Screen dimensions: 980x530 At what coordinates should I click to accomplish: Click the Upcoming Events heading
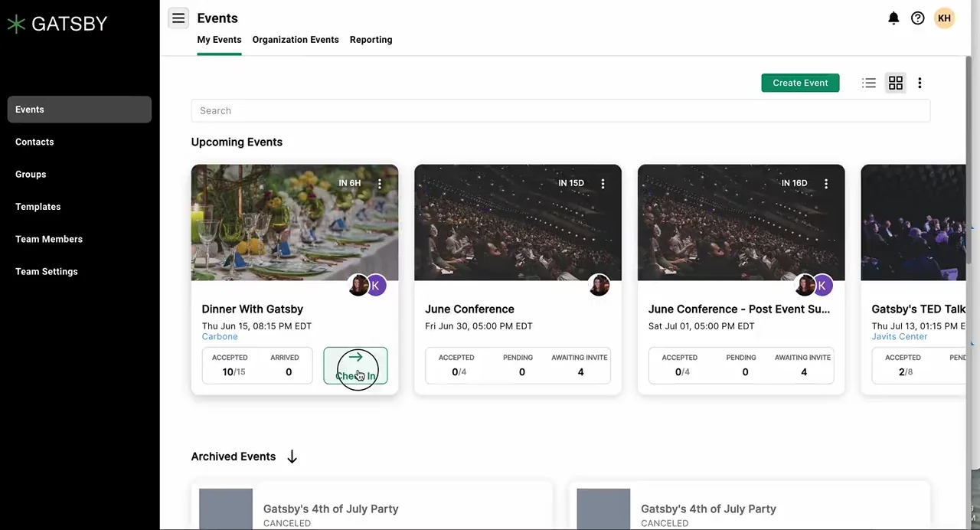(237, 142)
